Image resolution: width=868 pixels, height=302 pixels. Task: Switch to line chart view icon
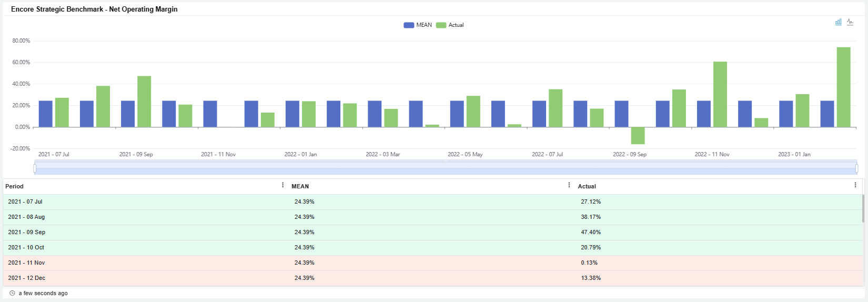coord(850,22)
